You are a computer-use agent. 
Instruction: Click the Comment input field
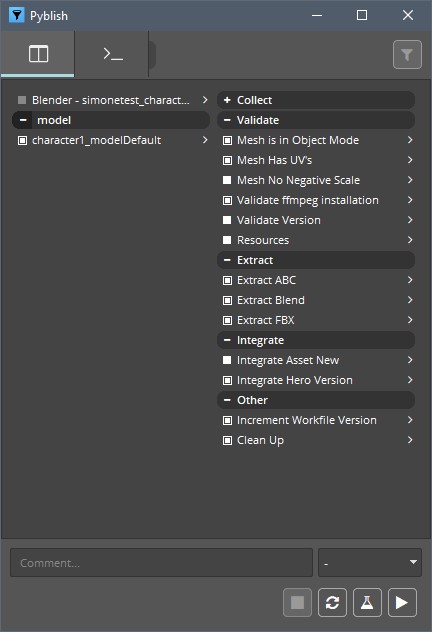pyautogui.click(x=161, y=562)
